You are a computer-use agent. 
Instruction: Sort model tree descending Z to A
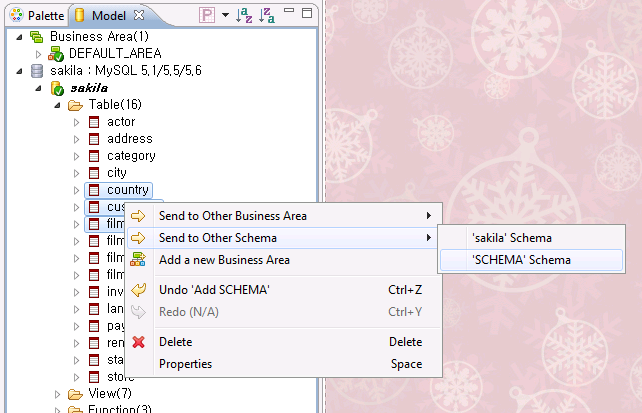pyautogui.click(x=267, y=15)
